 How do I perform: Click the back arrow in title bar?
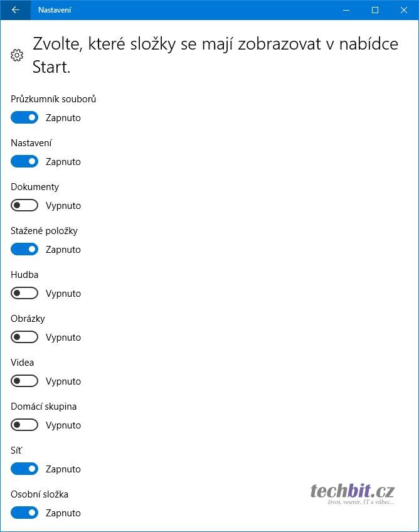coord(16,10)
